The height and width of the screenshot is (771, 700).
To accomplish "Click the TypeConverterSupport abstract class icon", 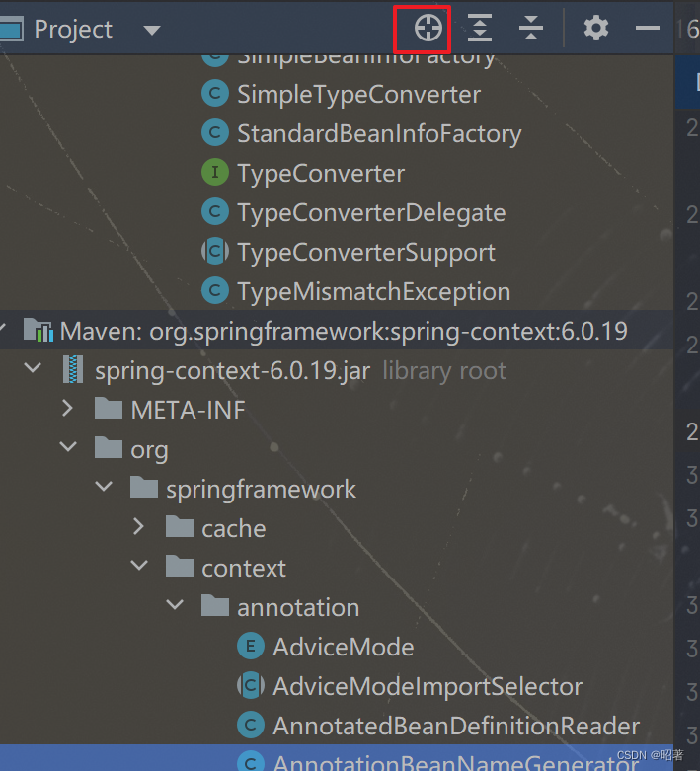I will pyautogui.click(x=215, y=252).
